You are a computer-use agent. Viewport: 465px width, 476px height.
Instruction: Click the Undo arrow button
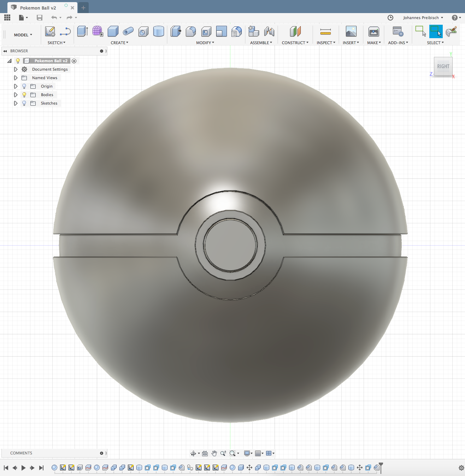[54, 17]
